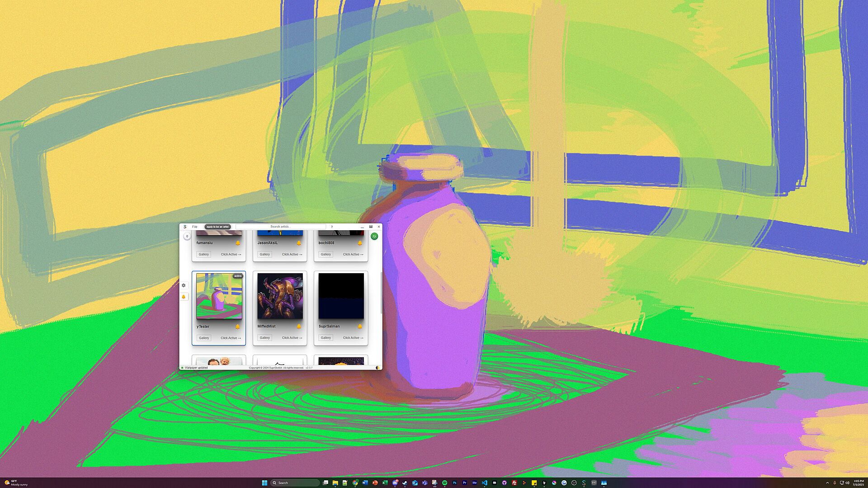Click Active link for bochi808
Image resolution: width=868 pixels, height=488 pixels.
pos(353,254)
